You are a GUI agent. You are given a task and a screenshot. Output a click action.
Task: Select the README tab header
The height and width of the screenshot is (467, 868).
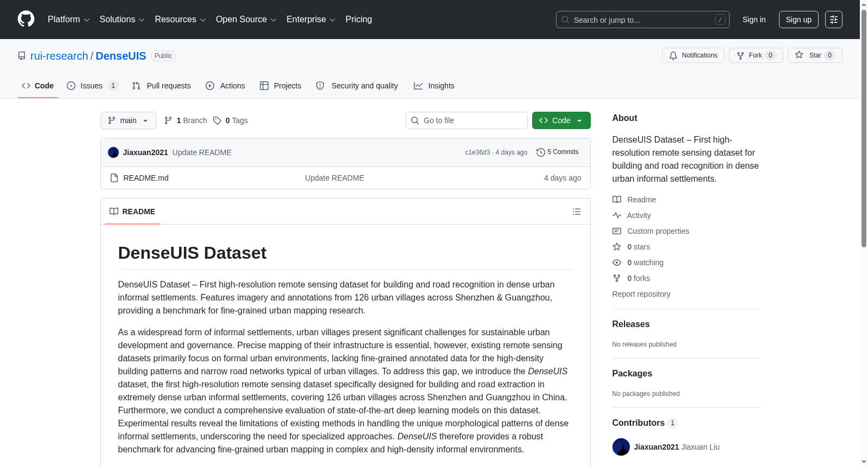click(132, 212)
